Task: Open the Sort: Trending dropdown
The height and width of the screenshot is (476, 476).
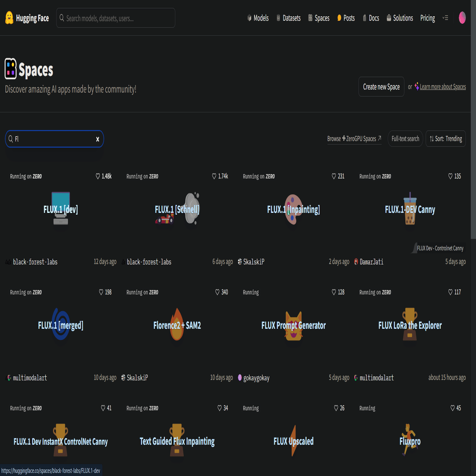Action: point(446,139)
